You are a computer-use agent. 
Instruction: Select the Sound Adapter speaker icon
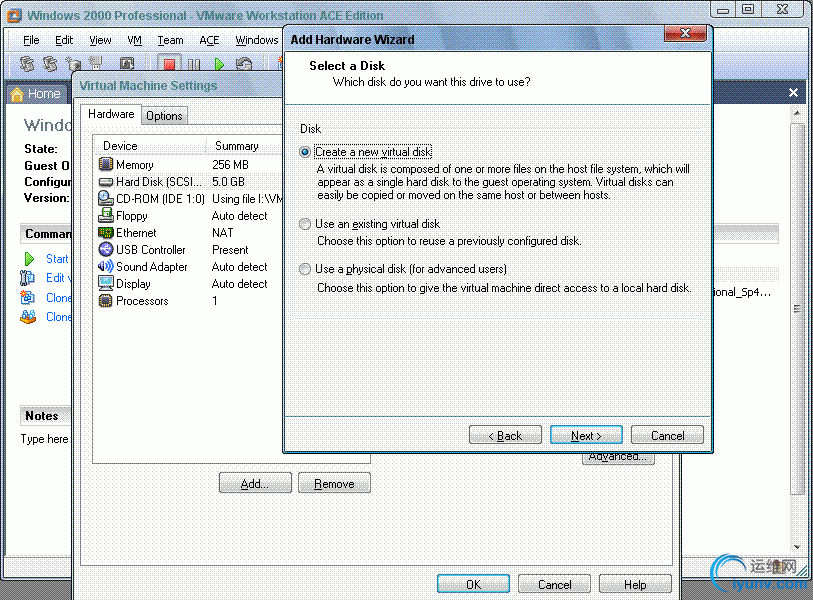click(105, 267)
